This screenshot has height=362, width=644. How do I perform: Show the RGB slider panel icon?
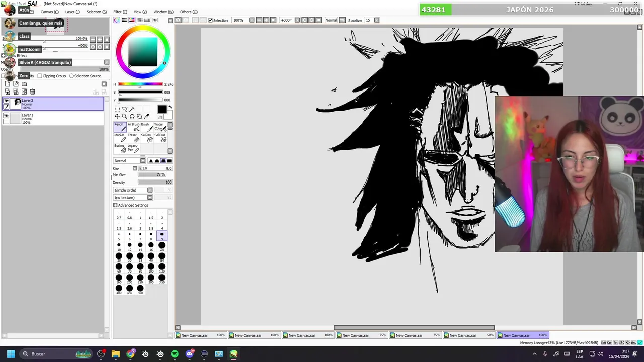(124, 20)
